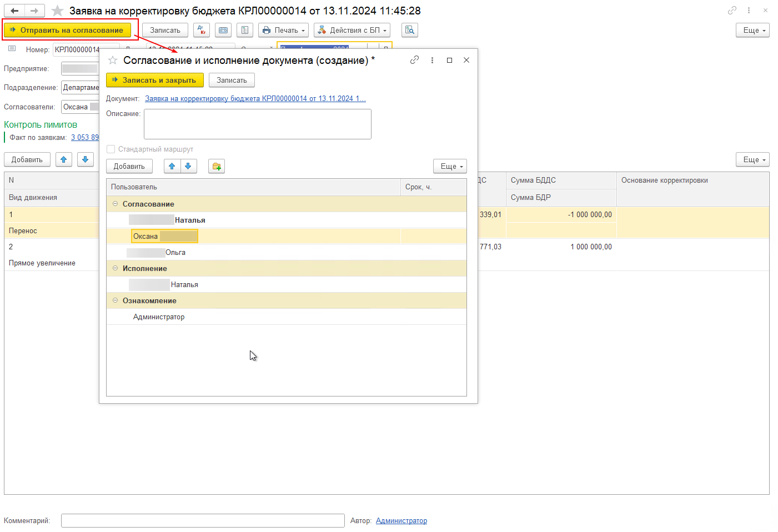Open the top-right Еще menu of the document
Viewport: 778px width, 532px height.
coord(752,30)
